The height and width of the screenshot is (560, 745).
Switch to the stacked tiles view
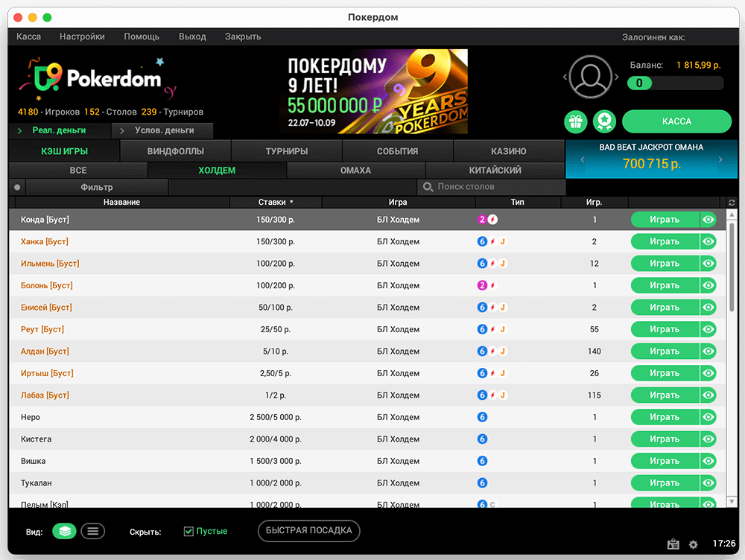pyautogui.click(x=64, y=531)
